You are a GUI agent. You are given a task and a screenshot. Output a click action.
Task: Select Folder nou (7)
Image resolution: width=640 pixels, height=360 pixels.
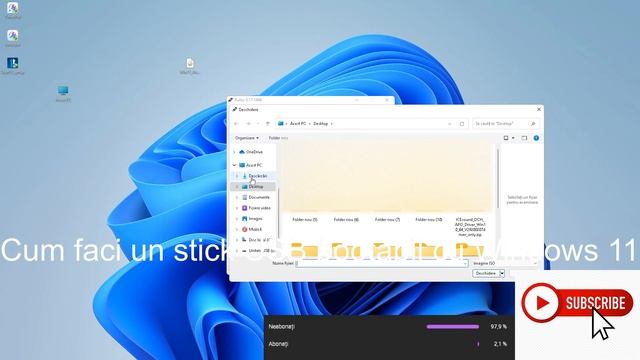pyautogui.click(x=387, y=220)
